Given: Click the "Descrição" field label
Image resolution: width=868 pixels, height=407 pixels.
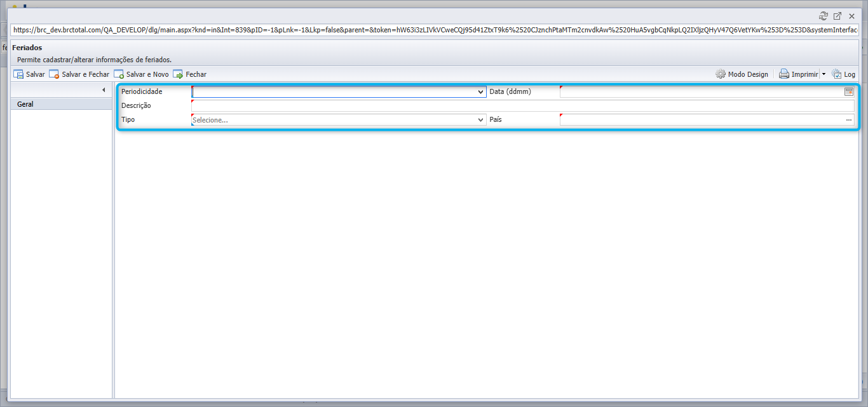Looking at the screenshot, I should [136, 105].
